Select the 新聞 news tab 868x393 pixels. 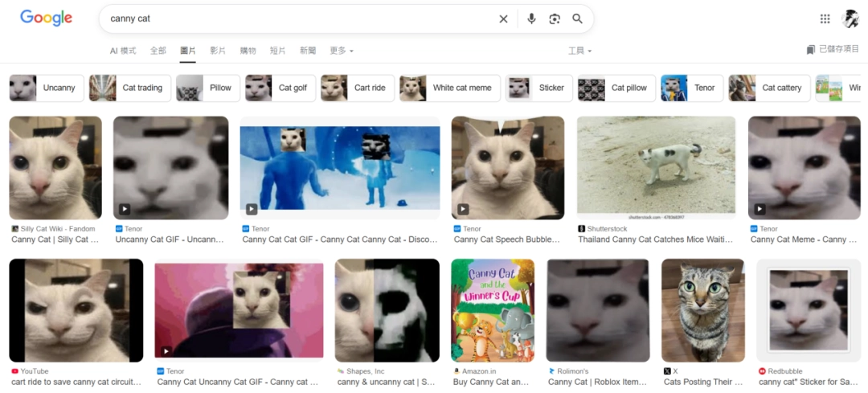[308, 51]
